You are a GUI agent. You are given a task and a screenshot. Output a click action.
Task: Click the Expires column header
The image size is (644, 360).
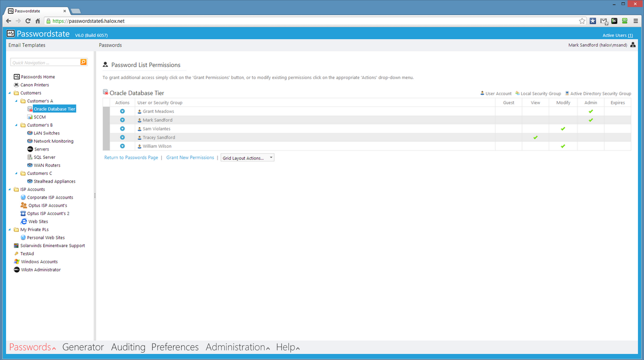(x=617, y=102)
